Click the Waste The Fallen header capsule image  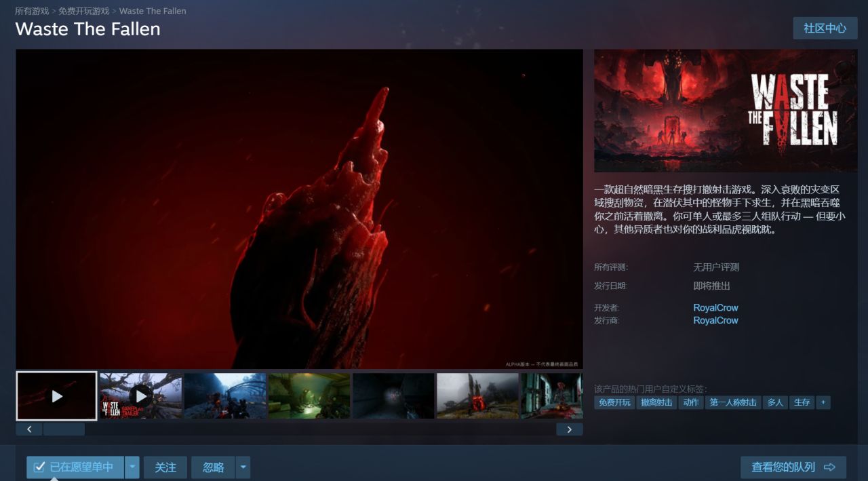pyautogui.click(x=726, y=111)
